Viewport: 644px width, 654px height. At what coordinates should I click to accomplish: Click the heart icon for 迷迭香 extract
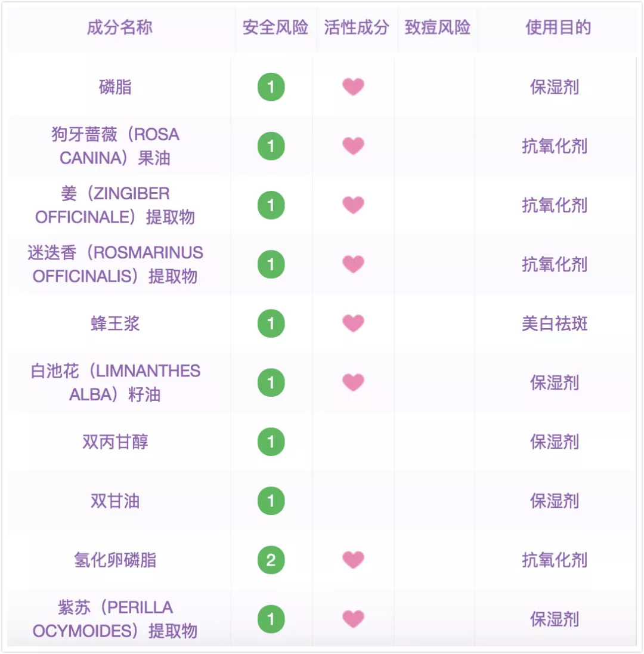pyautogui.click(x=354, y=264)
